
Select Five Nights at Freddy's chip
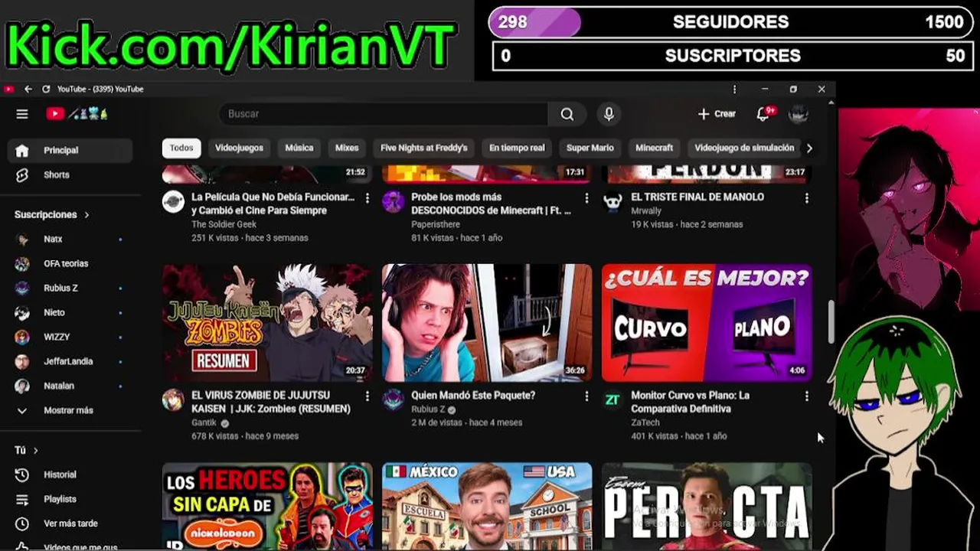pos(424,148)
